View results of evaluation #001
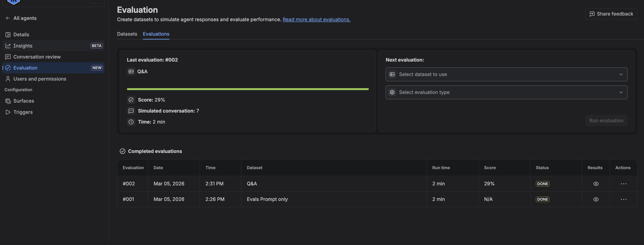 596,199
